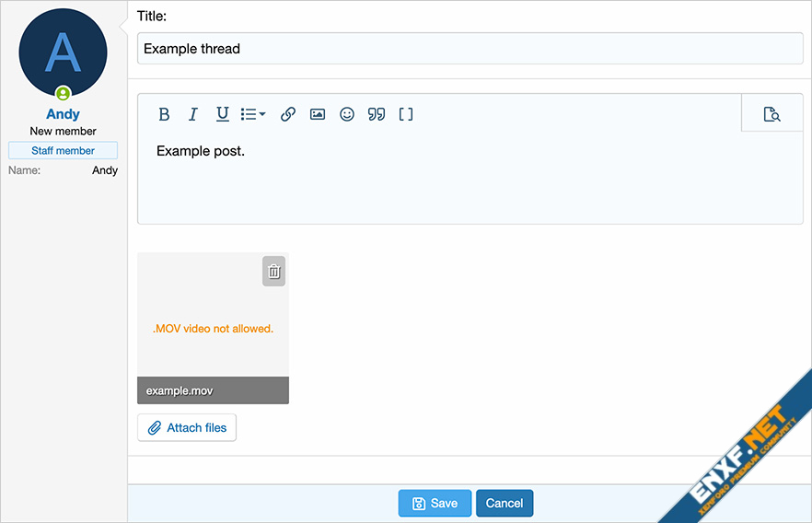Open the list style dropdown

pyautogui.click(x=253, y=114)
